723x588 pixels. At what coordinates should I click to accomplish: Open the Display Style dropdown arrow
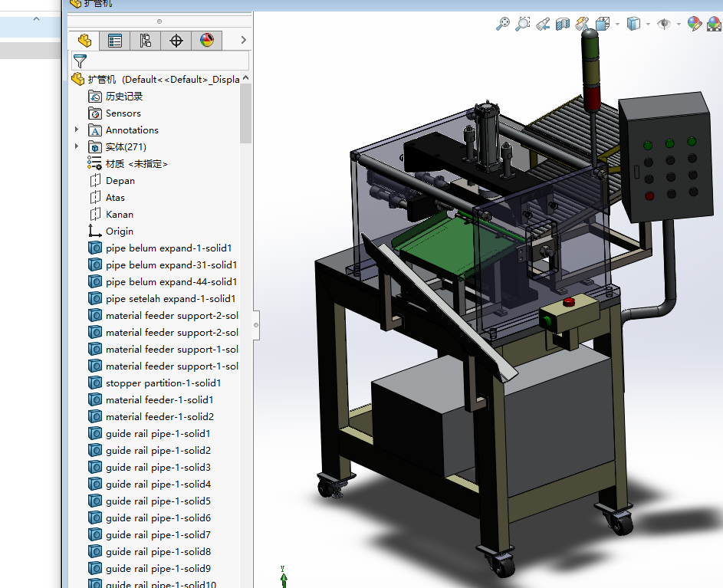click(x=648, y=24)
